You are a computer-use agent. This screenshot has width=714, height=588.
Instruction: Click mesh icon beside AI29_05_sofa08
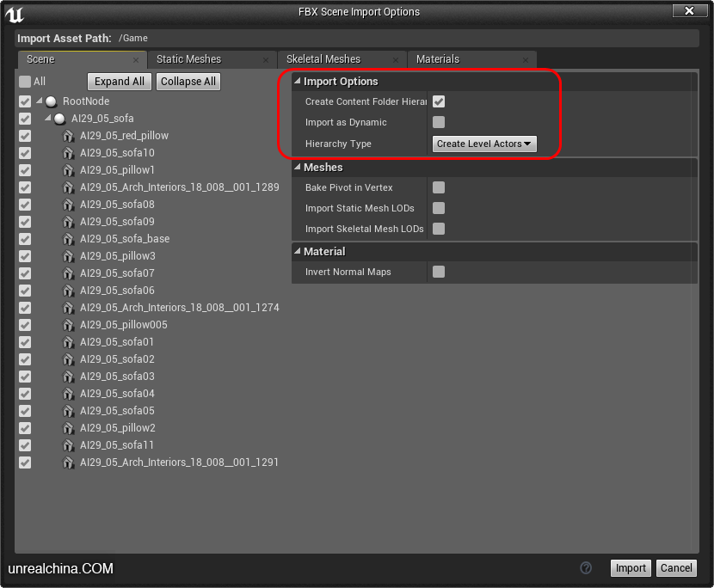pos(68,205)
